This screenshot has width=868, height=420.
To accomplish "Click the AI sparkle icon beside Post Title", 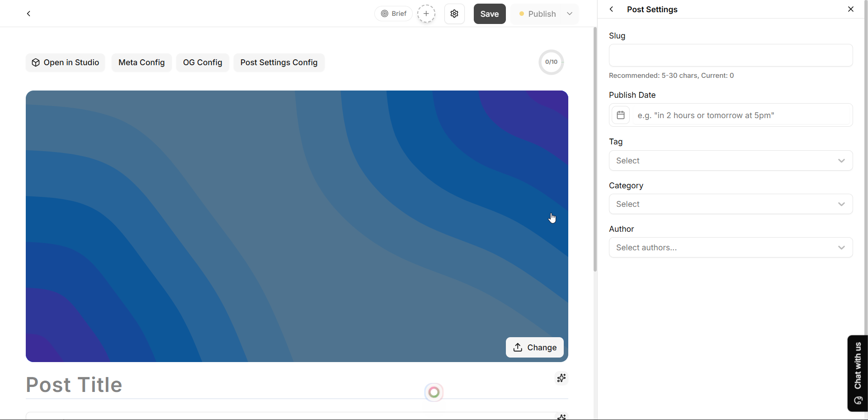I will tap(561, 378).
